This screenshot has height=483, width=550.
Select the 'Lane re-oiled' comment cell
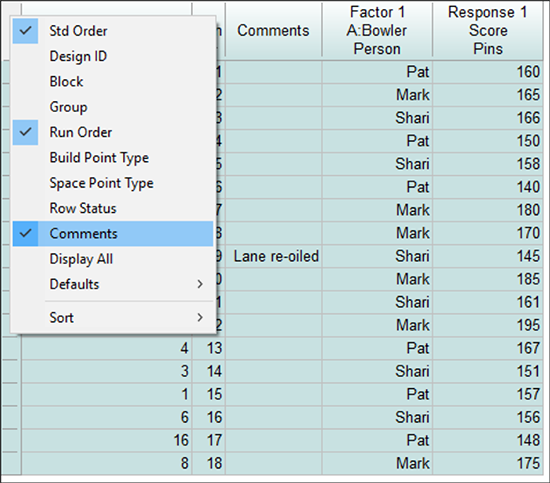coord(274,256)
